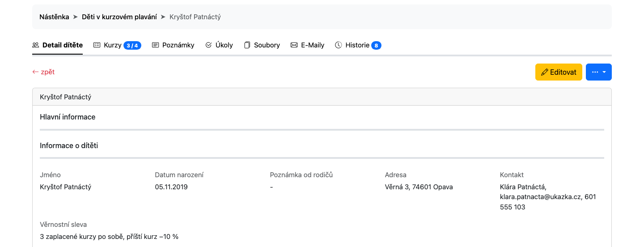Open the Detail dítěte tab

tap(57, 45)
